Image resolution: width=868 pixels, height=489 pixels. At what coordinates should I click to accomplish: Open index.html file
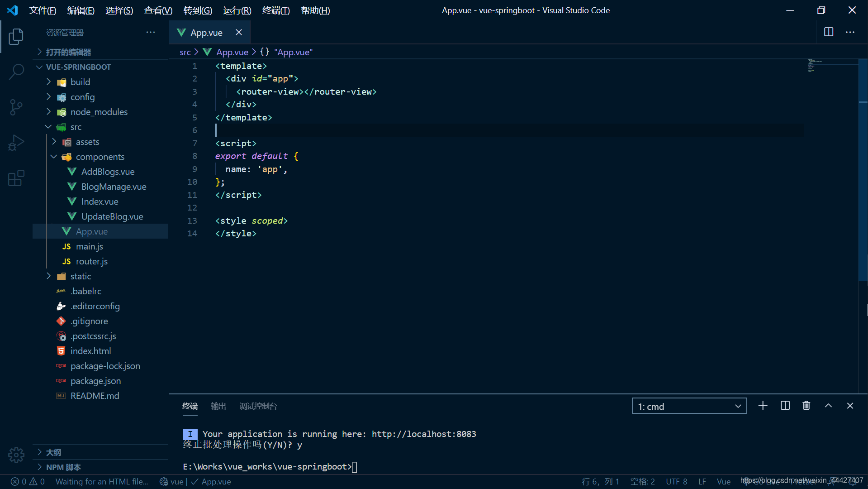point(90,351)
